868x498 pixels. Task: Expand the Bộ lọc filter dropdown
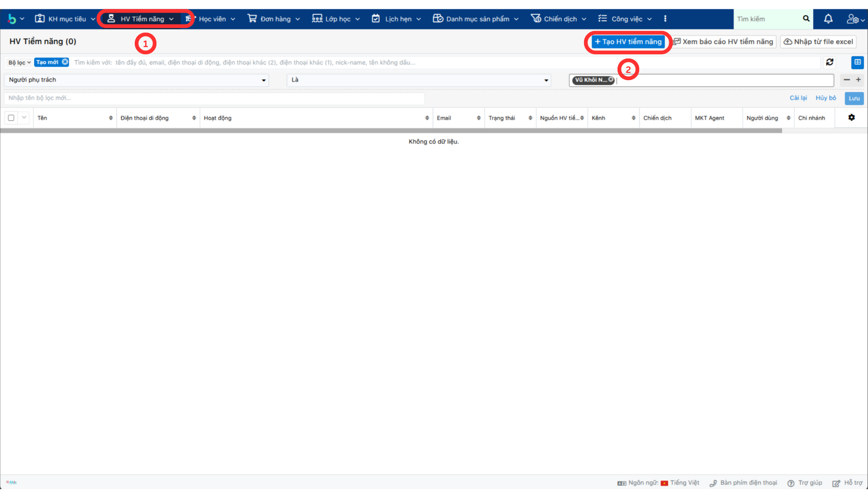pos(19,62)
